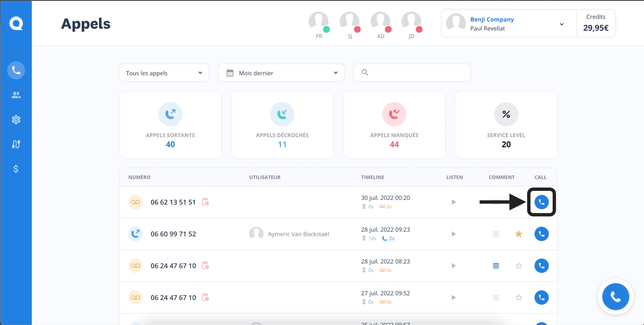Click the Credits 29,95€ balance
This screenshot has height=325, width=644.
pyautogui.click(x=596, y=23)
